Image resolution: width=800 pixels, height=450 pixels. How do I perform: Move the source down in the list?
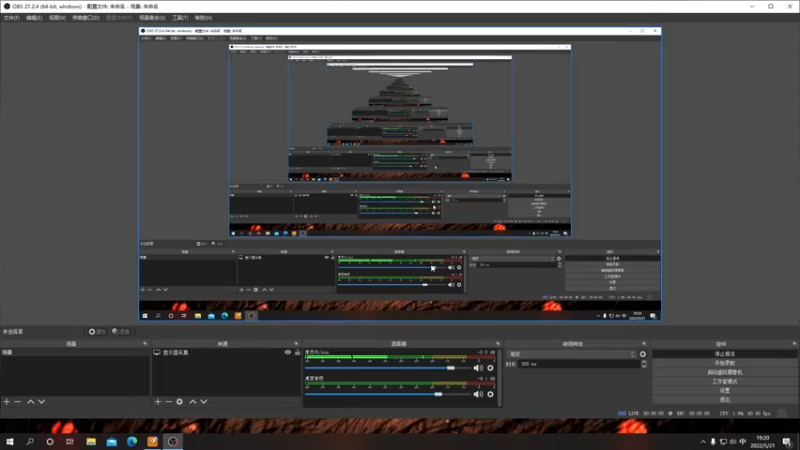204,402
